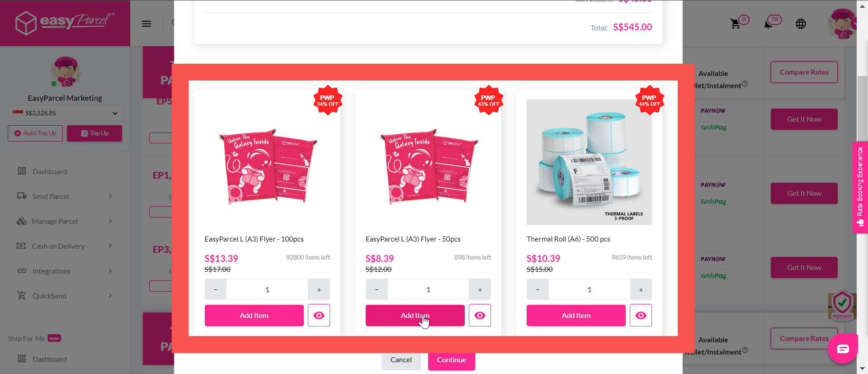Open the live chat bubble icon
The height and width of the screenshot is (374, 868).
[x=843, y=349]
